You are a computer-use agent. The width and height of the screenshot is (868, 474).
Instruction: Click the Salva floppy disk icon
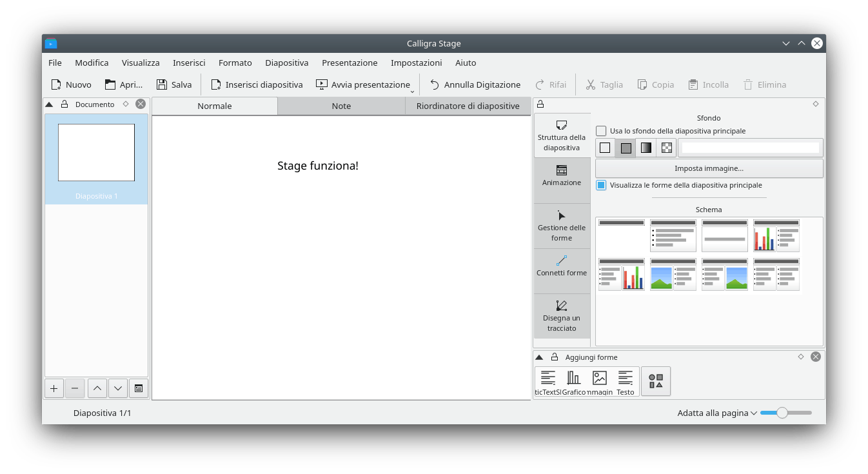[x=162, y=84]
